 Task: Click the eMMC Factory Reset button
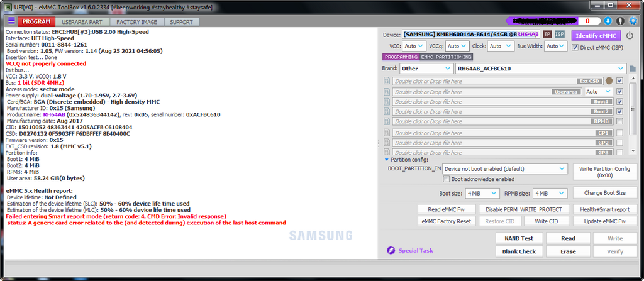click(447, 221)
